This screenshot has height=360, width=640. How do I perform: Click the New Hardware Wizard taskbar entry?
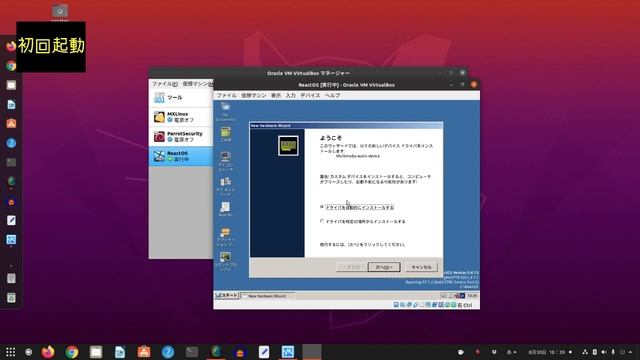tap(267, 296)
